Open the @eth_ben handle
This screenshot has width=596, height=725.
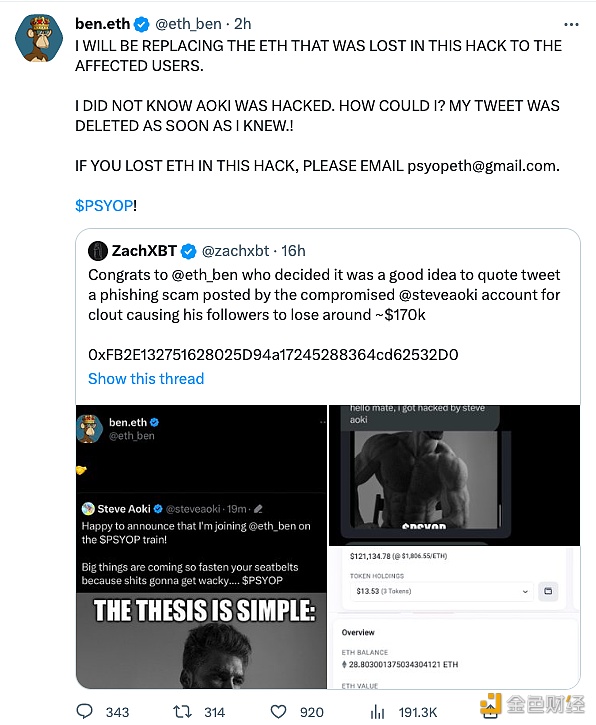click(x=188, y=24)
